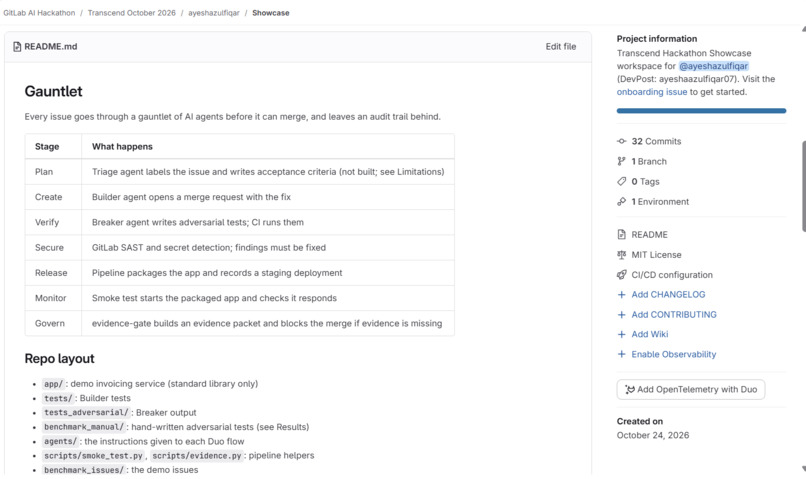The image size is (806, 479).
Task: Click the tag icon beside 0 Tags
Action: (621, 181)
